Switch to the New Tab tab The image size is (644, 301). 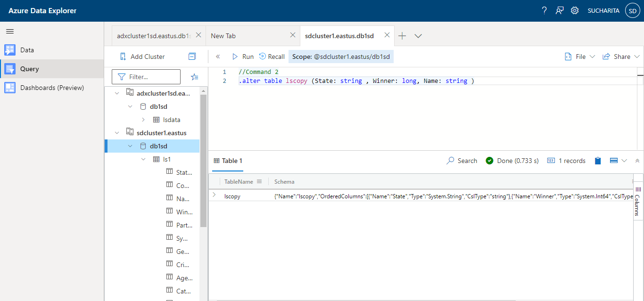coord(223,36)
